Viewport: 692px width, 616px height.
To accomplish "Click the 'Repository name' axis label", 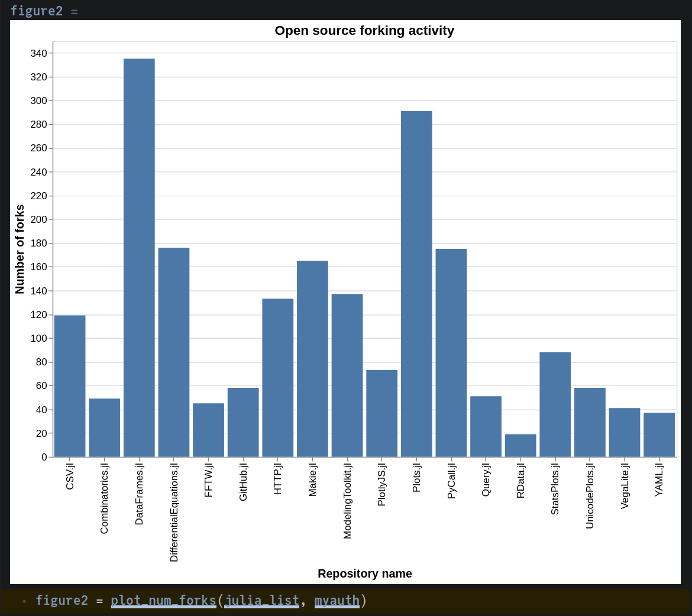I will coord(365,573).
